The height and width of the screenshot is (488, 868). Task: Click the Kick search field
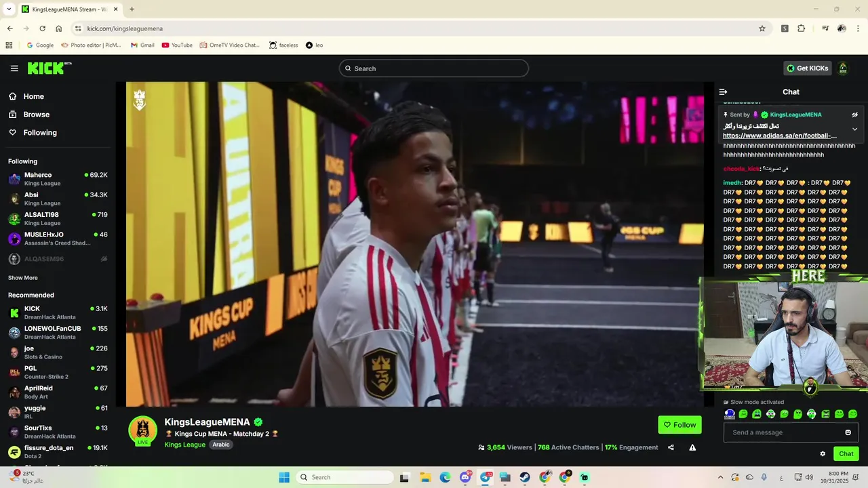point(434,68)
